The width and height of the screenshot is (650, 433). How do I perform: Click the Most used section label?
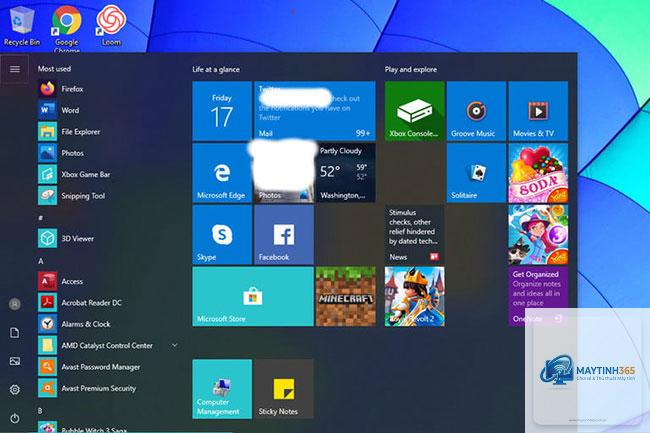pyautogui.click(x=54, y=69)
